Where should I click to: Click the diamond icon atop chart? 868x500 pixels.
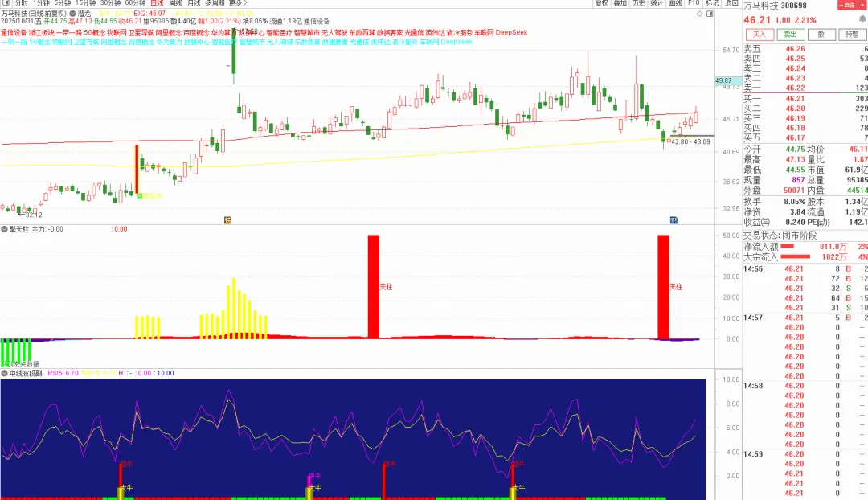tap(700, 14)
